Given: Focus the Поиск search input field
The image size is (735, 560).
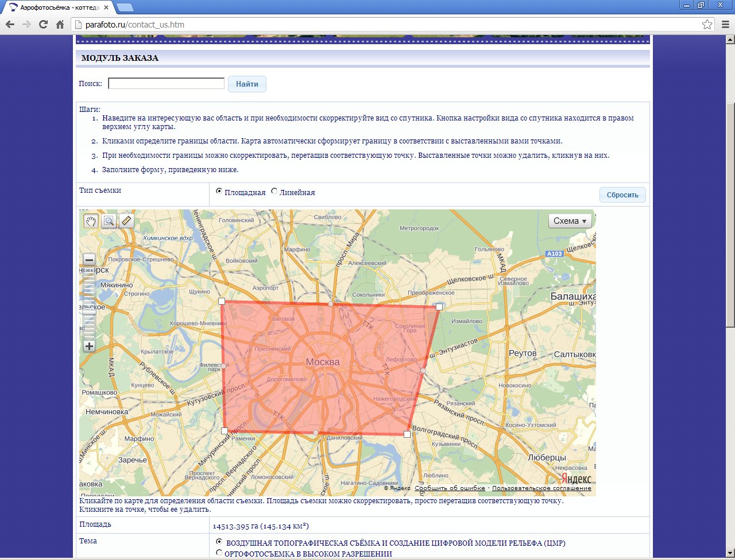Looking at the screenshot, I should click(167, 84).
